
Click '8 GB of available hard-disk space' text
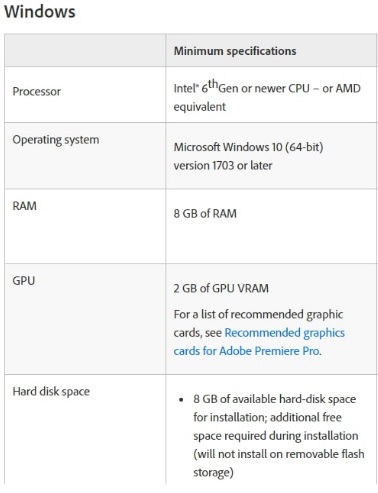pyautogui.click(x=275, y=399)
